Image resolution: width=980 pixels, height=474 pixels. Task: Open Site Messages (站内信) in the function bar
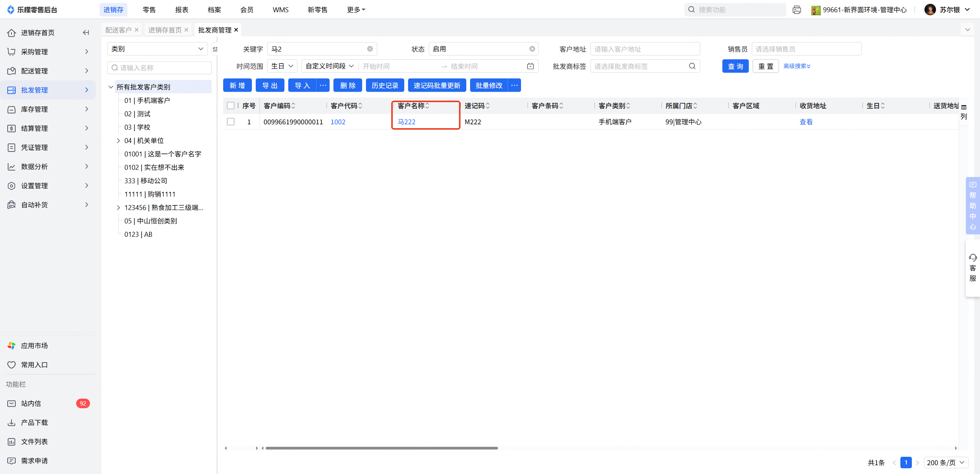click(x=31, y=404)
